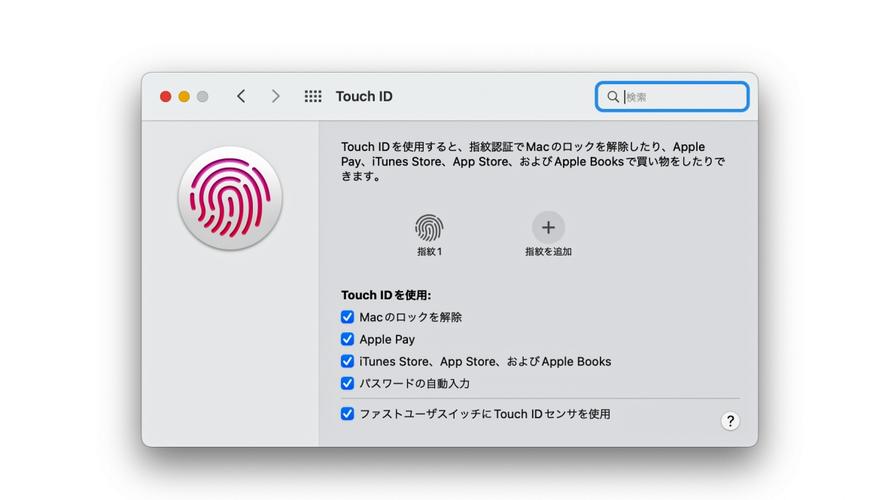
Task: Click the magnifier icon in search field
Action: pos(613,97)
